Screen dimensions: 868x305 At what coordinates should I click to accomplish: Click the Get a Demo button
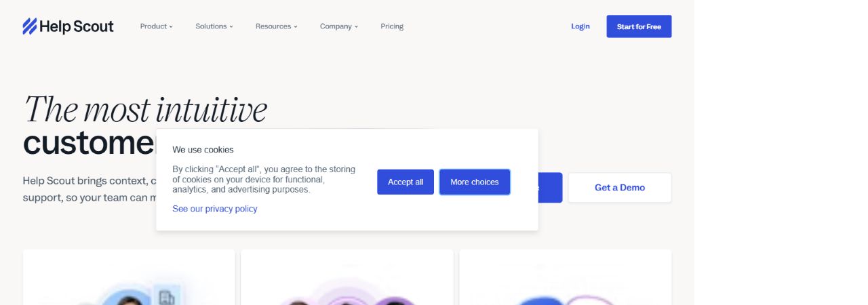point(620,188)
